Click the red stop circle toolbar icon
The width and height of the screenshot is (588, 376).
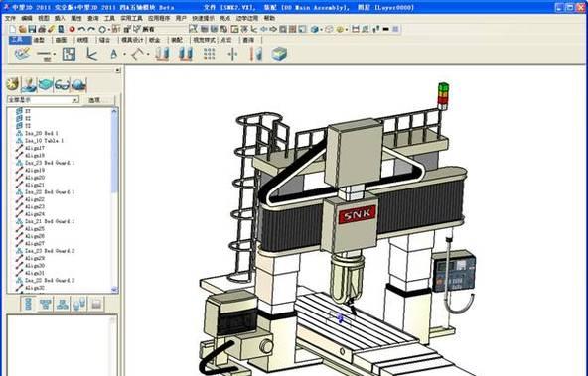click(72, 29)
